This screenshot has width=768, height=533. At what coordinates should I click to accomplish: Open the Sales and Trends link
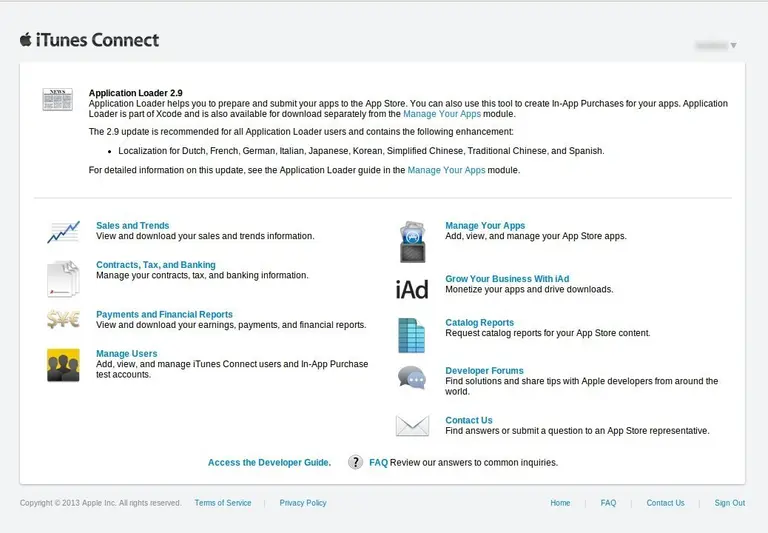pos(132,225)
